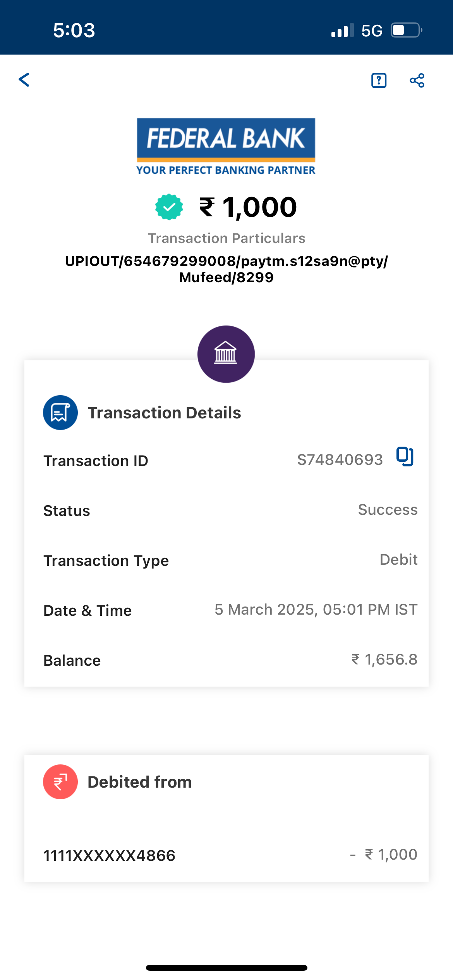Open the help question mark icon
The image size is (453, 980).
point(379,81)
